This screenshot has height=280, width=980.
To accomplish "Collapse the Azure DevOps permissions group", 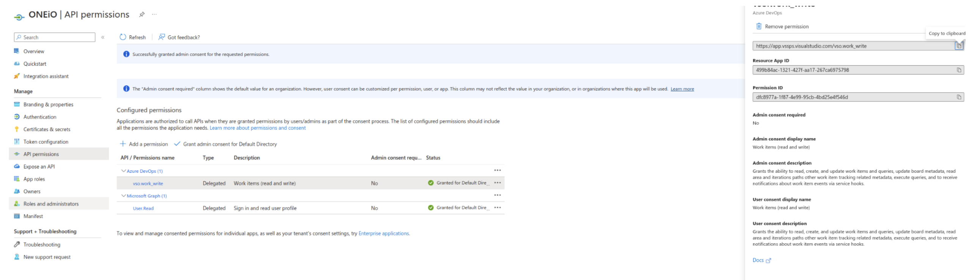I will (x=123, y=171).
